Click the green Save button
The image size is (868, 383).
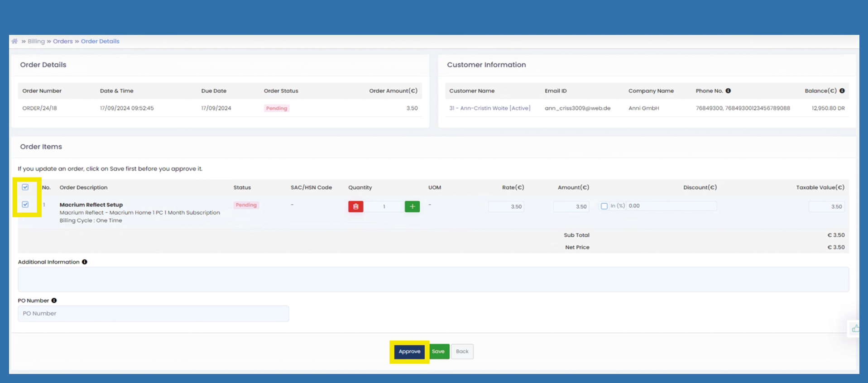point(438,351)
